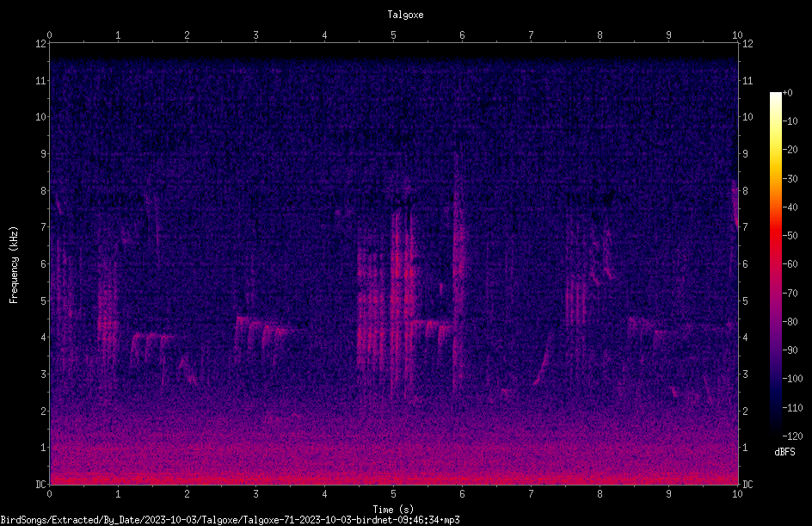
Task: Click the '-100' color scale label
Action: [792, 379]
